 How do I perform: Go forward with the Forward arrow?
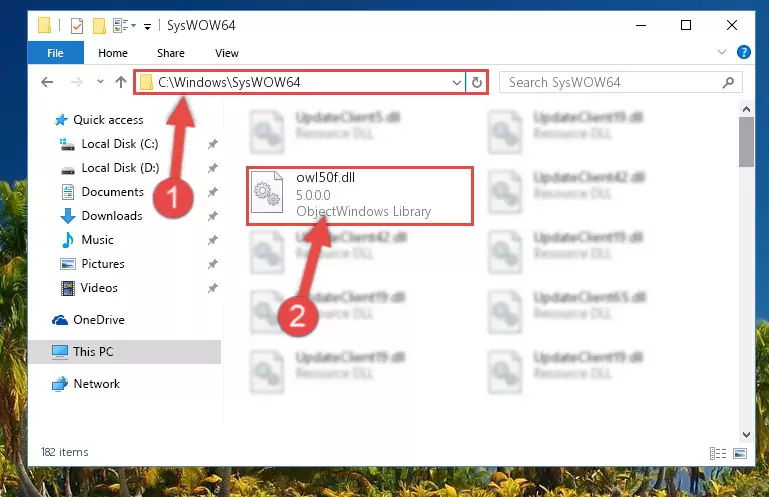77,82
